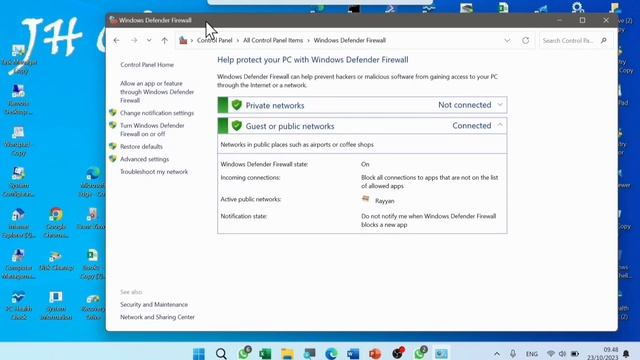Click 'Windows Defender Firewall state:' label

pos(264,164)
